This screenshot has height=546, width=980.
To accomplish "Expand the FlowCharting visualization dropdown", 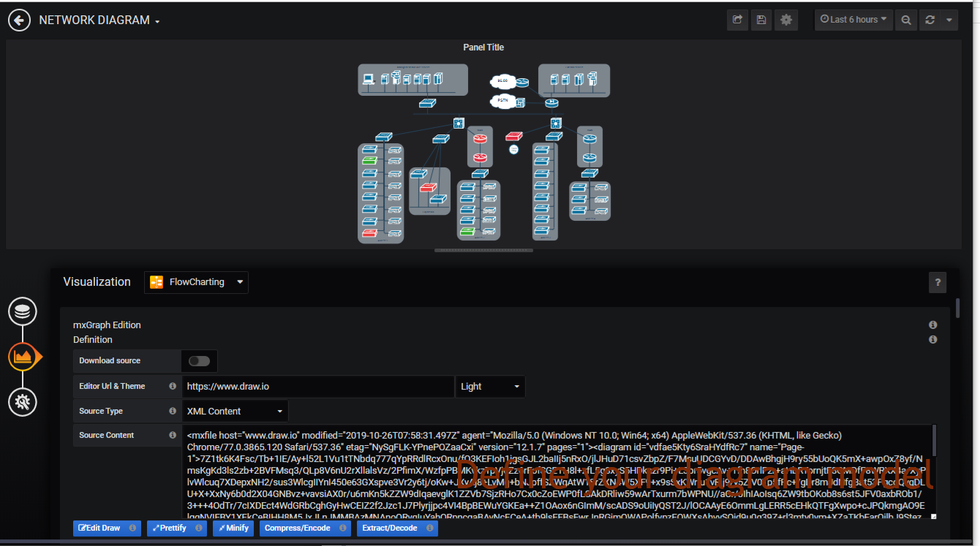I will 196,282.
